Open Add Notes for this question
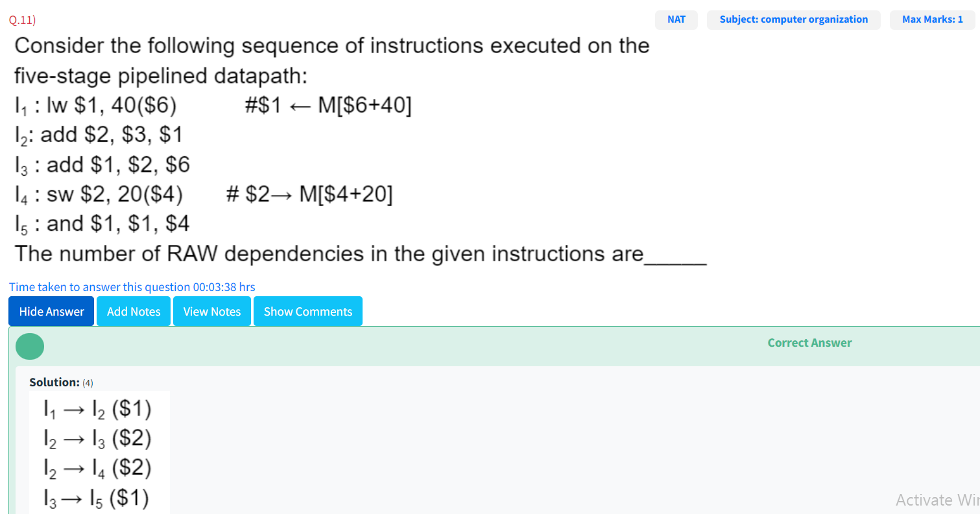 134,311
